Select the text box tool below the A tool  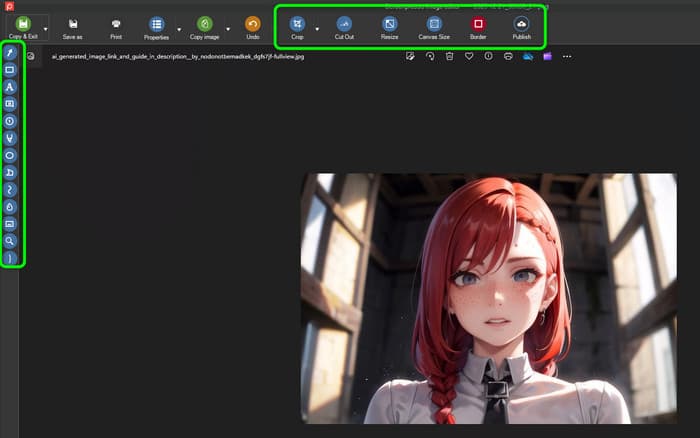[10, 104]
